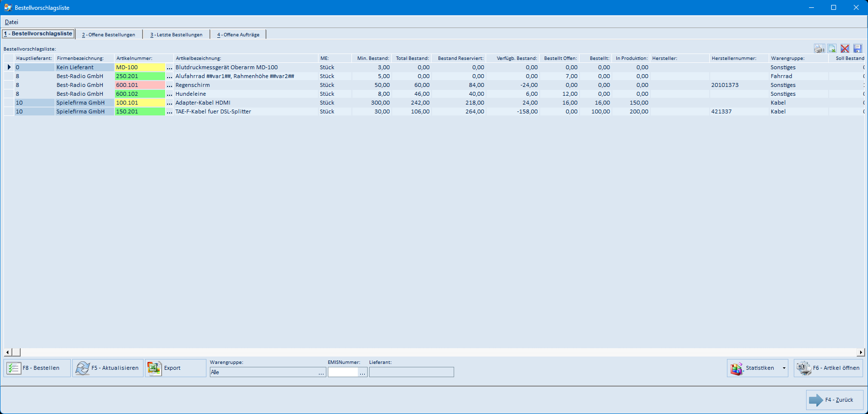Click the Firmenbezeichnung column header

pos(85,58)
